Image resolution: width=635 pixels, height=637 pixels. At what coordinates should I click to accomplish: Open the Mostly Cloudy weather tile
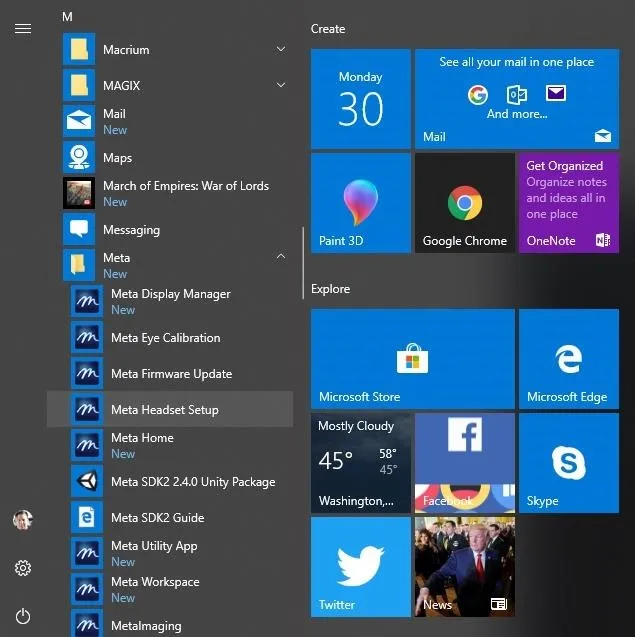click(x=361, y=463)
